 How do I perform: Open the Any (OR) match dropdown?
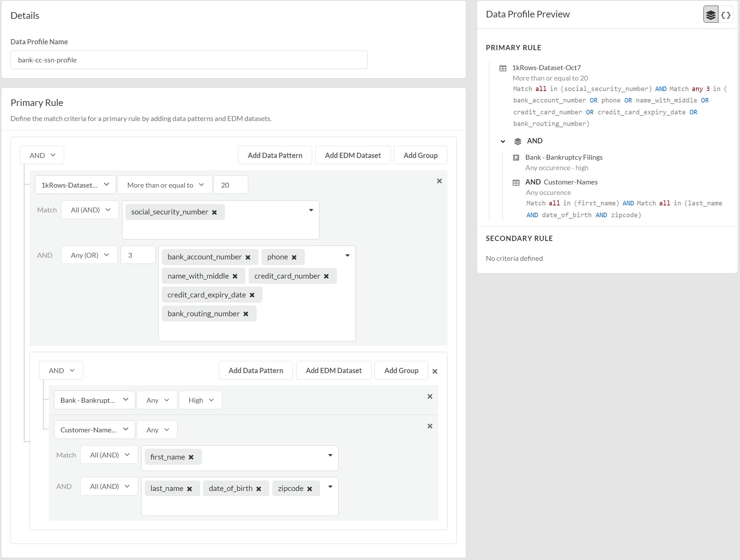[89, 255]
